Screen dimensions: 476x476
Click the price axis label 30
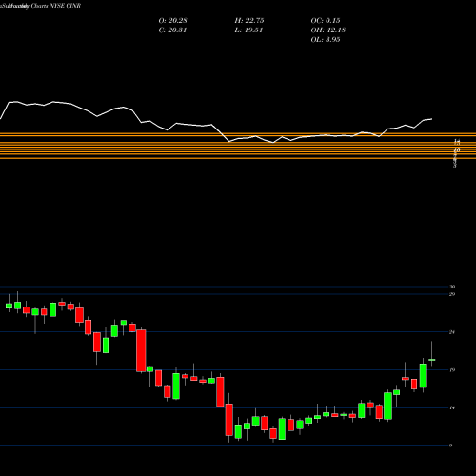[x=452, y=287]
